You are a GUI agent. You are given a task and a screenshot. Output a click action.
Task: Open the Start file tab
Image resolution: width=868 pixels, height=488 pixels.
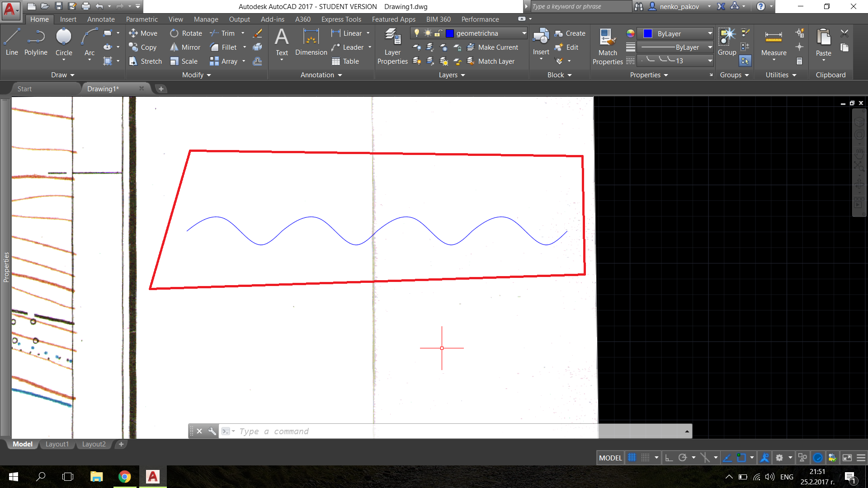(24, 89)
